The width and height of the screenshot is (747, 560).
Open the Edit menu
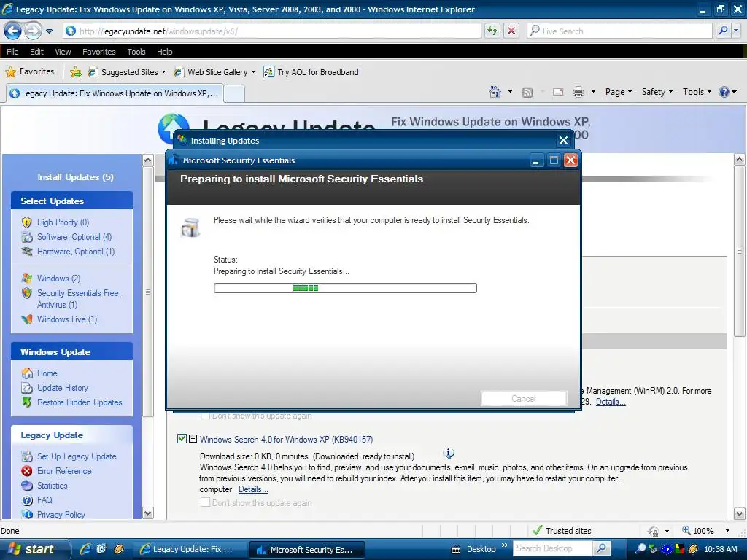coord(36,52)
